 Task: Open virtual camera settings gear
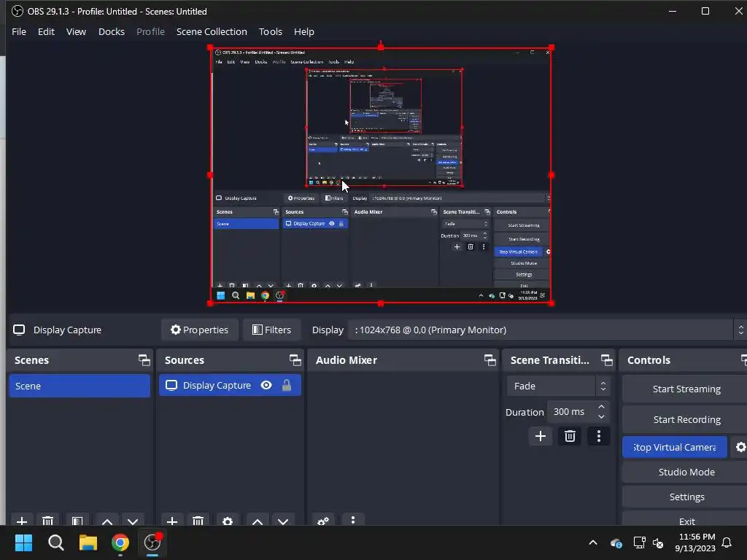tap(740, 447)
